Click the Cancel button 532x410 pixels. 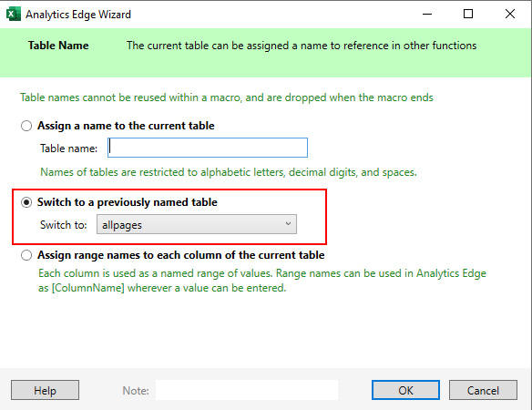point(483,390)
